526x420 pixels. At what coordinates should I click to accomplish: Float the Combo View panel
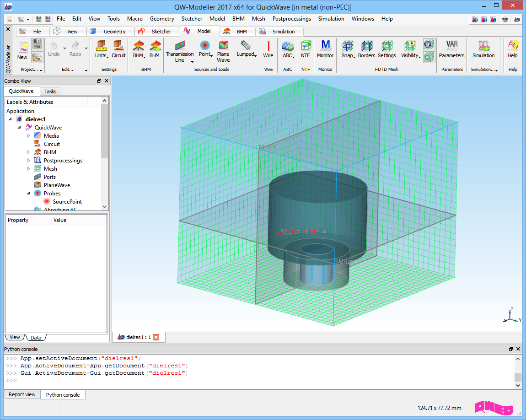99,81
